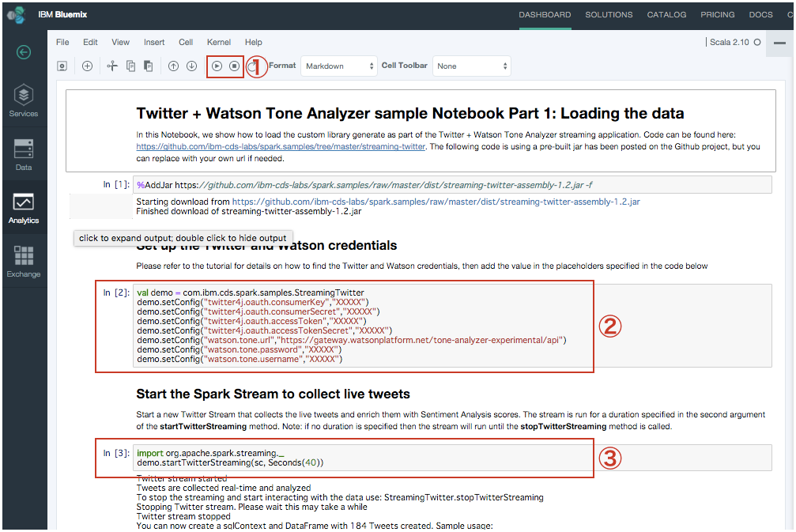The height and width of the screenshot is (532, 796).
Task: Move the selected cell down
Action: 191,66
